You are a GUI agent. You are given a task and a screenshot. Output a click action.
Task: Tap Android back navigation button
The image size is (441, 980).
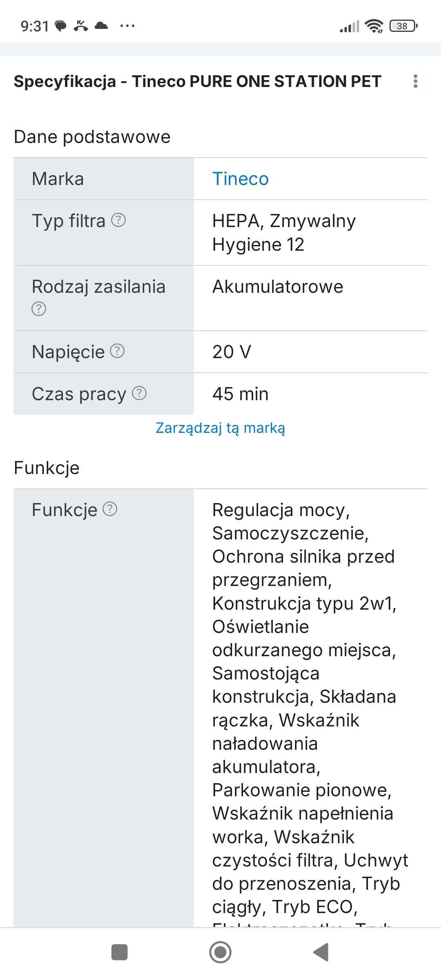tap(321, 952)
